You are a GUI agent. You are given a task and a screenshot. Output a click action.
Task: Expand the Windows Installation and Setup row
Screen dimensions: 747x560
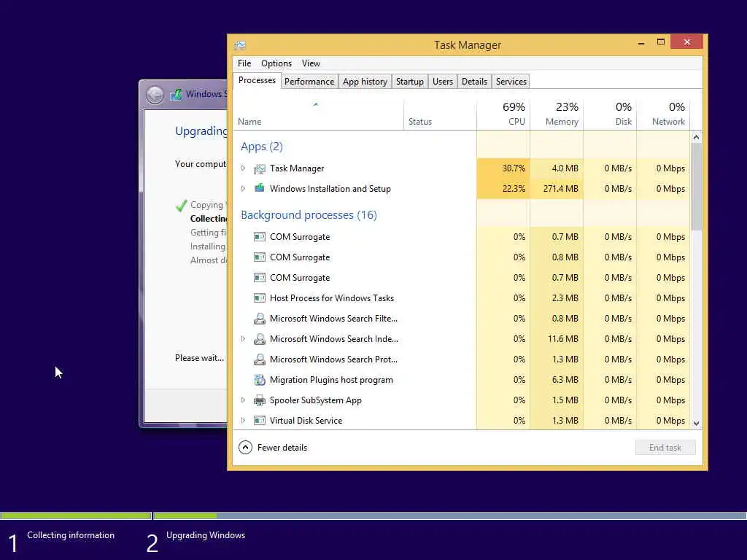point(243,189)
